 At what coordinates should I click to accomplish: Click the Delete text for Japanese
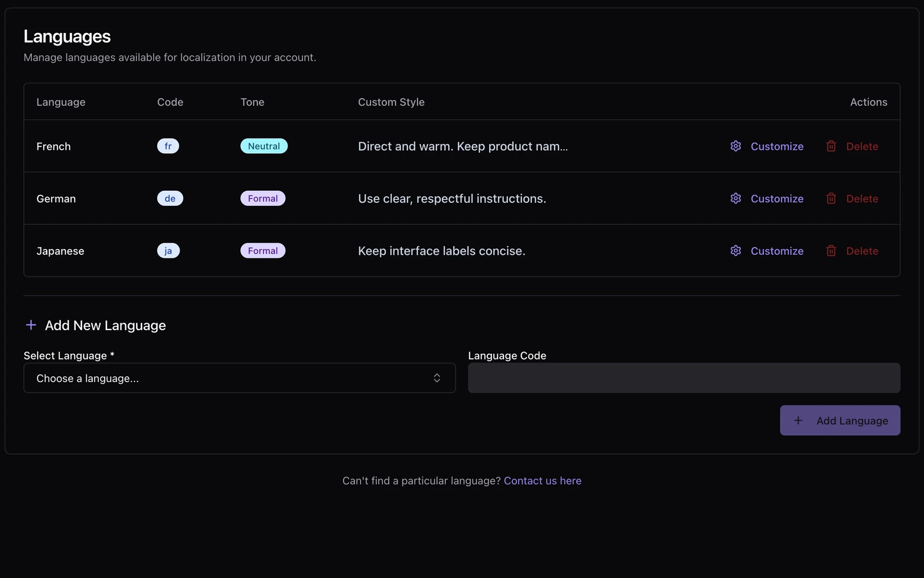(862, 251)
